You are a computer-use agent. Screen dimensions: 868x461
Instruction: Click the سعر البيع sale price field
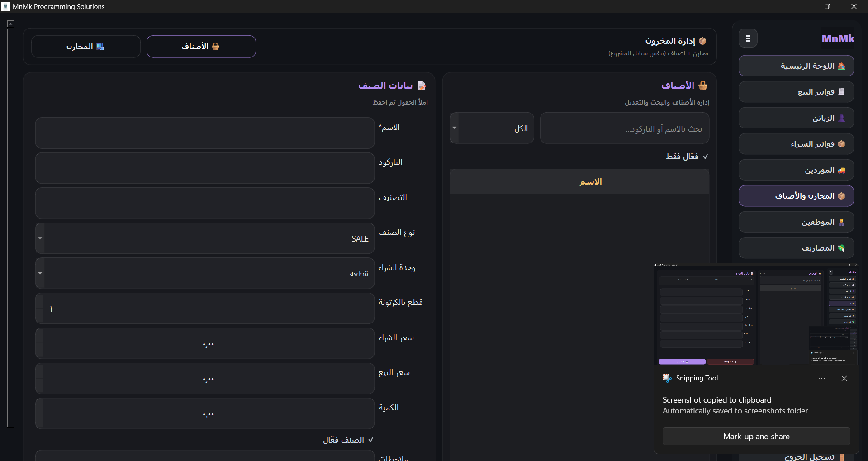pyautogui.click(x=205, y=378)
